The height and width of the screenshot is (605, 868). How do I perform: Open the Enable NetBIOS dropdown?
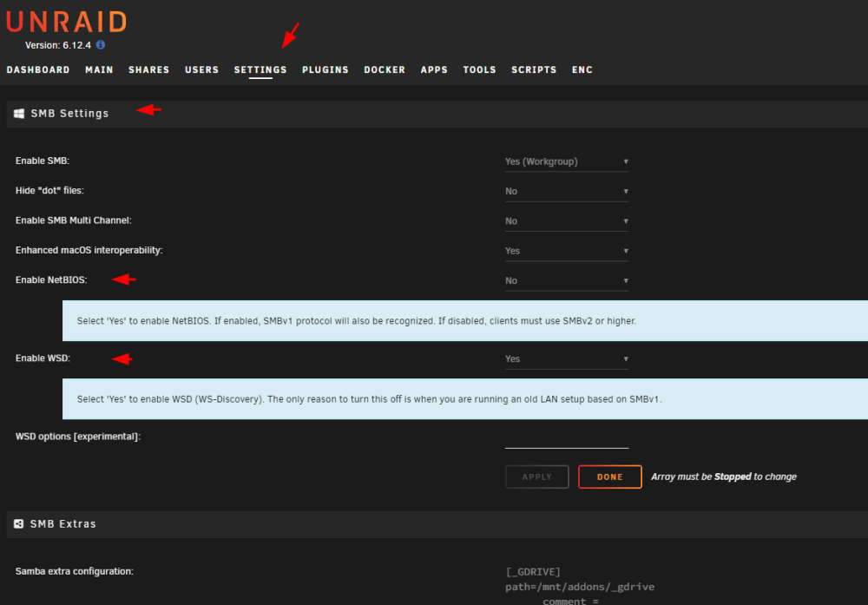tap(567, 281)
